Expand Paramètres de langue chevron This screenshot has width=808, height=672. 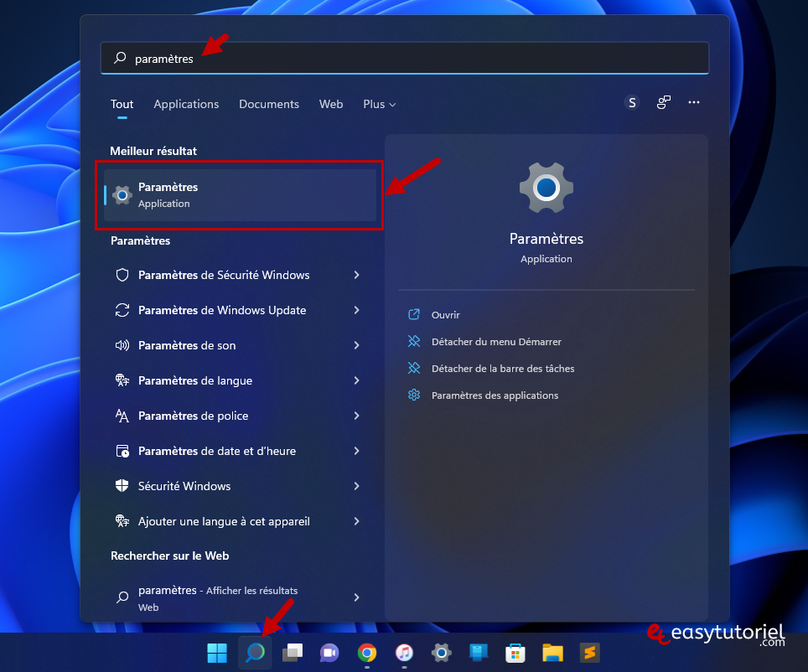(356, 380)
